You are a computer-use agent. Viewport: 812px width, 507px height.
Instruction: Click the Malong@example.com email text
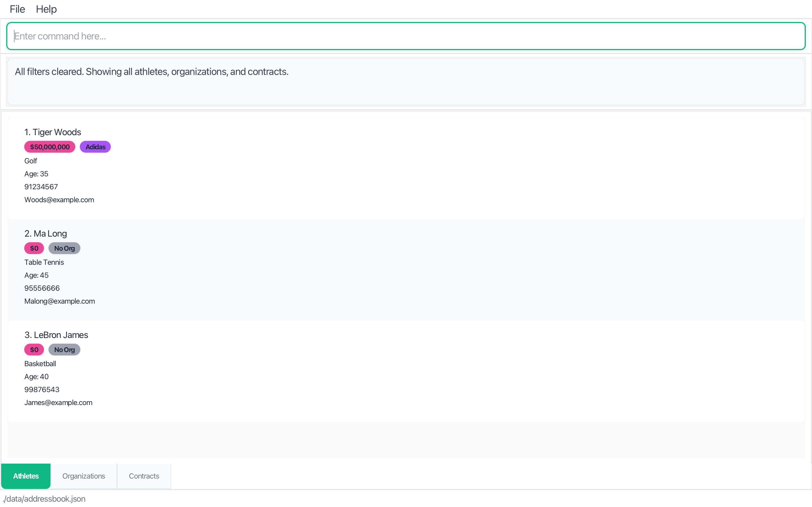pos(59,301)
